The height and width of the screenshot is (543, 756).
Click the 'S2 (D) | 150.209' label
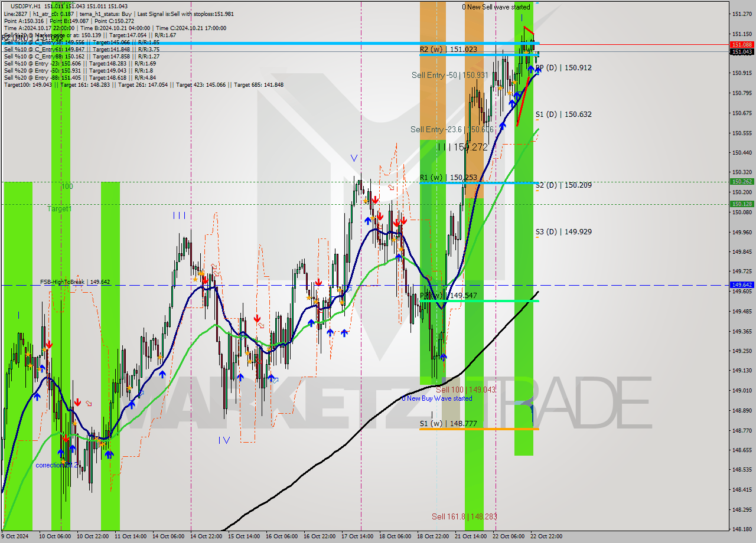point(563,185)
